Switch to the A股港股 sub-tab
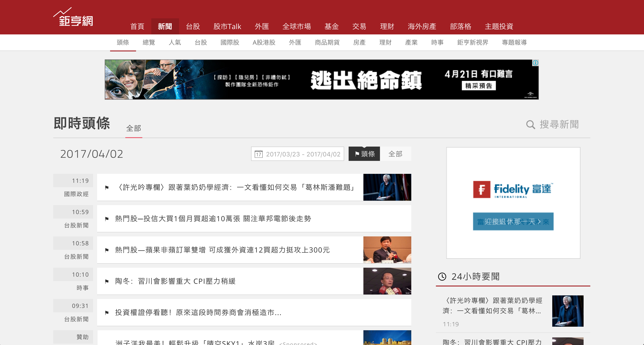This screenshot has height=345, width=644. (264, 42)
